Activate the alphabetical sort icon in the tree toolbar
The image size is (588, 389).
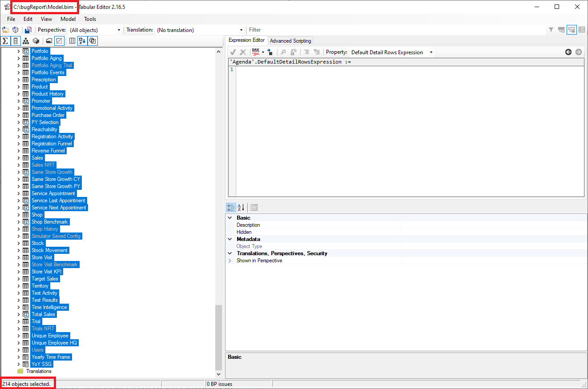coord(82,40)
